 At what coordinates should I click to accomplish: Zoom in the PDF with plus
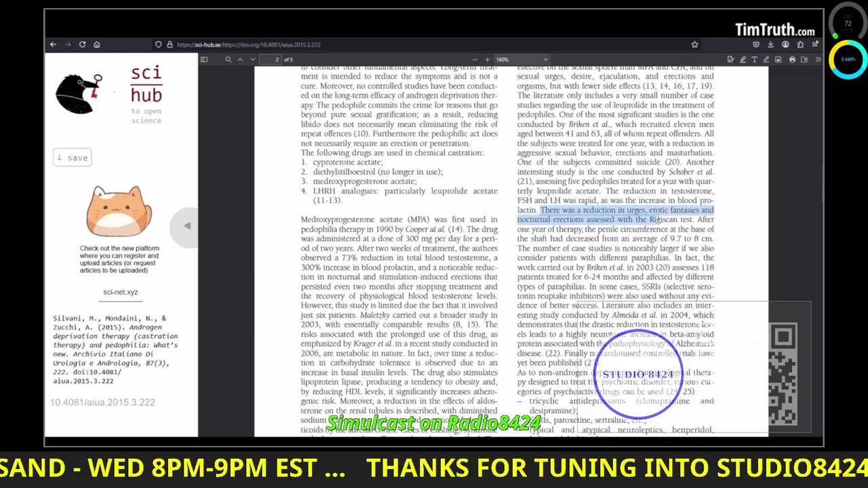point(487,60)
